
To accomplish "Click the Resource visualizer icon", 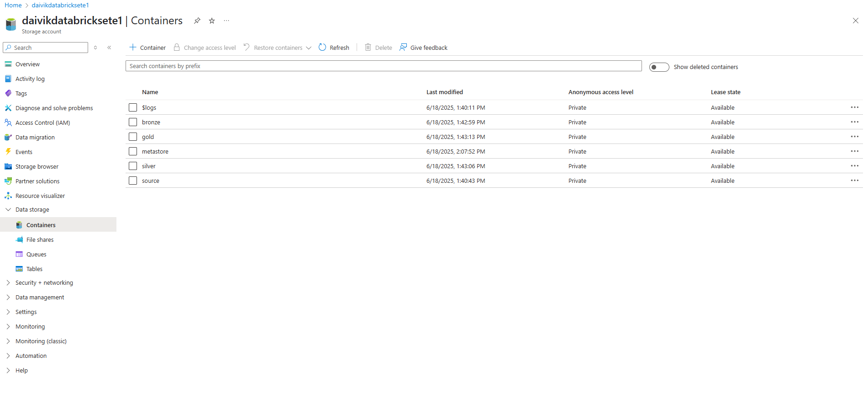I will coord(8,196).
